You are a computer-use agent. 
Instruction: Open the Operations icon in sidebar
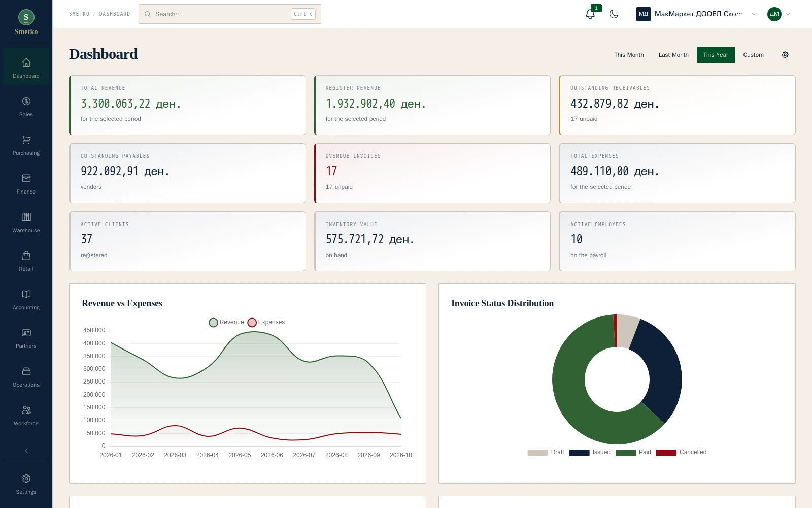coord(26,371)
